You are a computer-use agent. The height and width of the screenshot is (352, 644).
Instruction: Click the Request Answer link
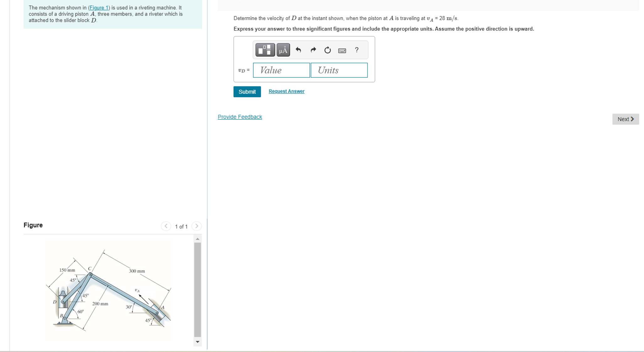tap(286, 91)
